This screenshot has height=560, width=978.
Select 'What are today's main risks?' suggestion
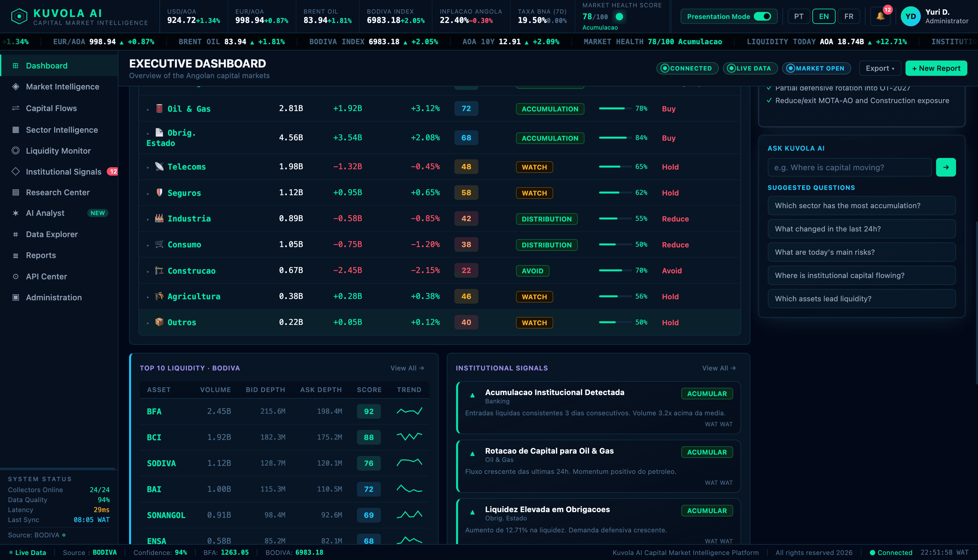pyautogui.click(x=862, y=252)
